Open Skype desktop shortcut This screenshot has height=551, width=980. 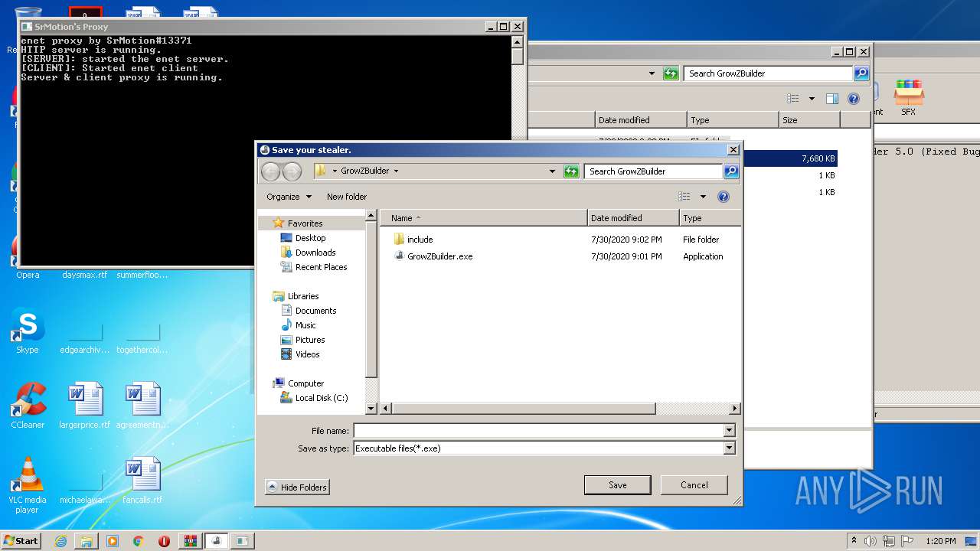pos(28,331)
